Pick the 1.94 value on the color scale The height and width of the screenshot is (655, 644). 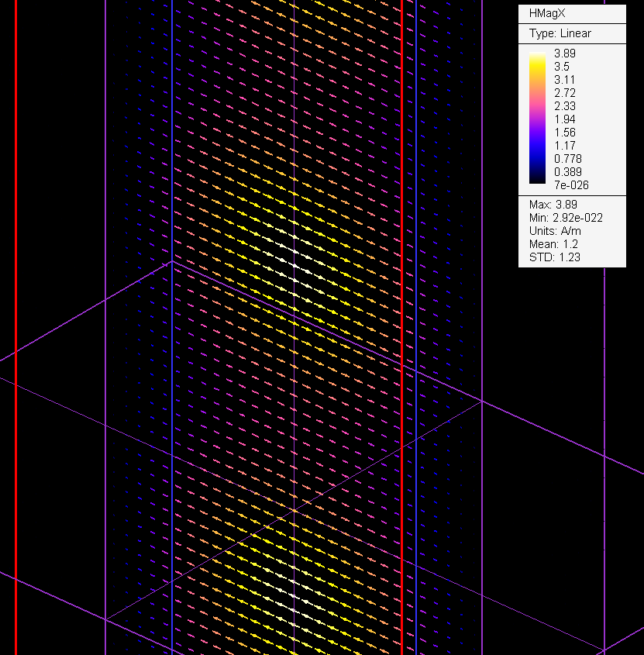[x=564, y=119]
